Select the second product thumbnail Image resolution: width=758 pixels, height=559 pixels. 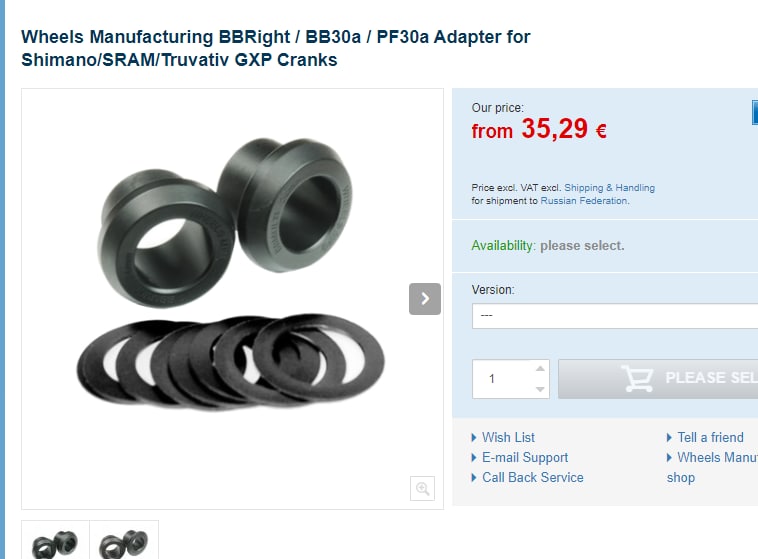124,540
